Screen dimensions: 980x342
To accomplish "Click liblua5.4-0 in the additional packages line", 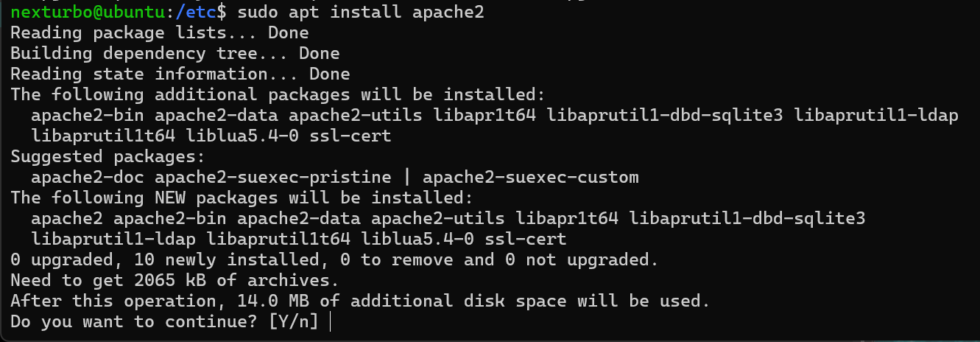I will point(242,136).
